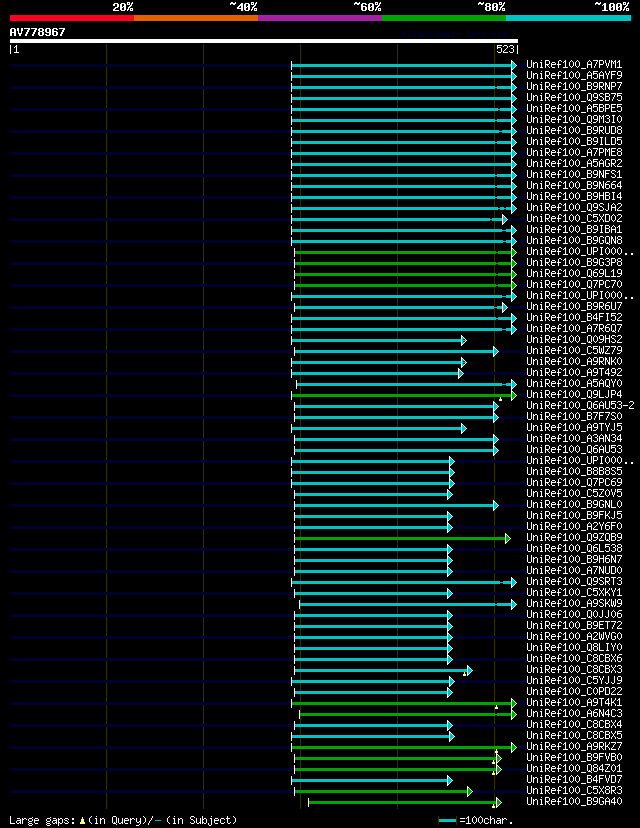
Task: Select the UniRef100_B4FI52 entry
Action: click(x=574, y=317)
